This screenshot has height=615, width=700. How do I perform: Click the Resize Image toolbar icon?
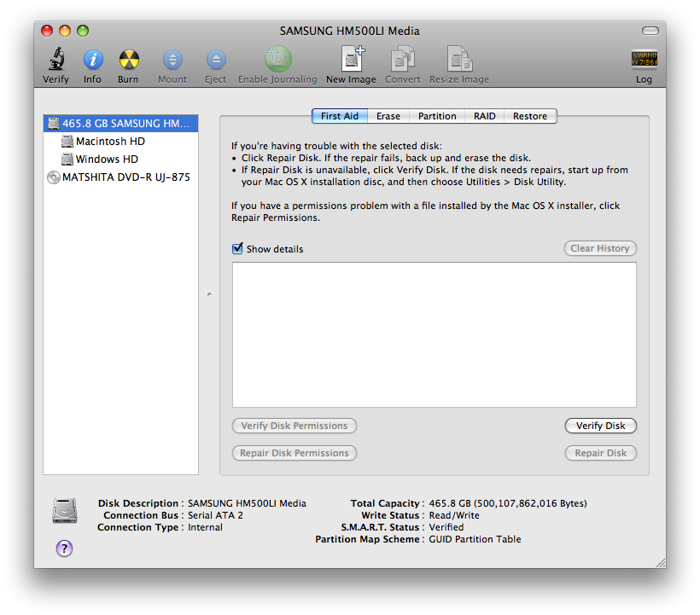(x=459, y=58)
